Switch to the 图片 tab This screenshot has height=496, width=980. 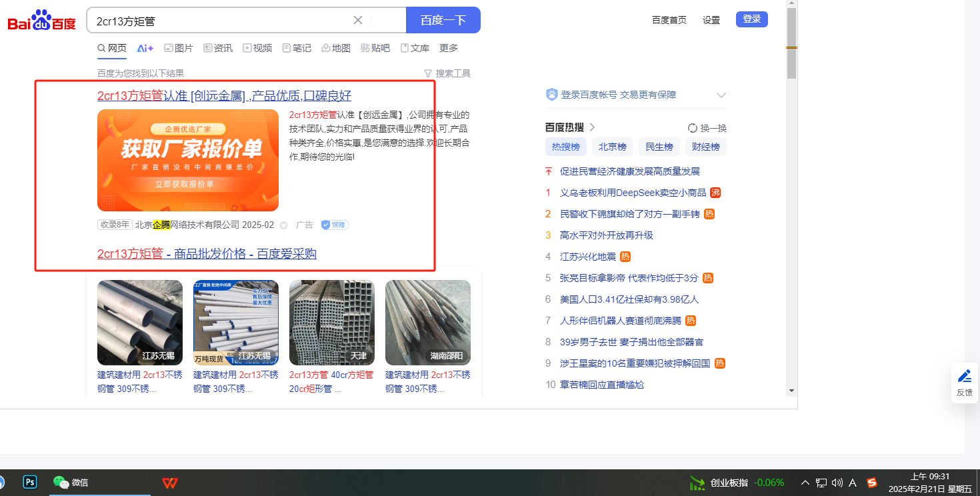click(x=179, y=48)
